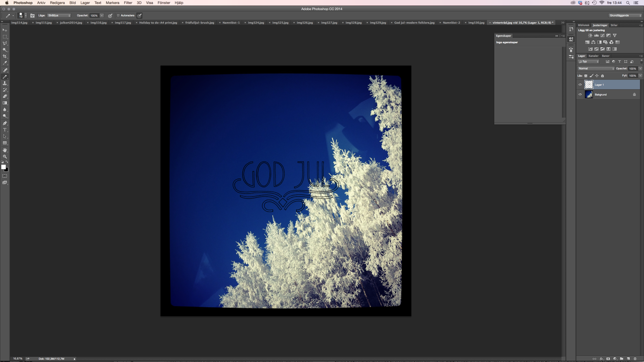The height and width of the screenshot is (362, 644).
Task: Select the Dodge tool
Action: tap(5, 116)
